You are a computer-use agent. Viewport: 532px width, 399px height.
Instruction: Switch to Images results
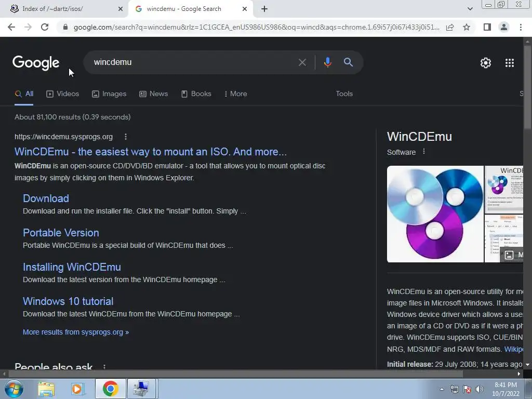(109, 94)
